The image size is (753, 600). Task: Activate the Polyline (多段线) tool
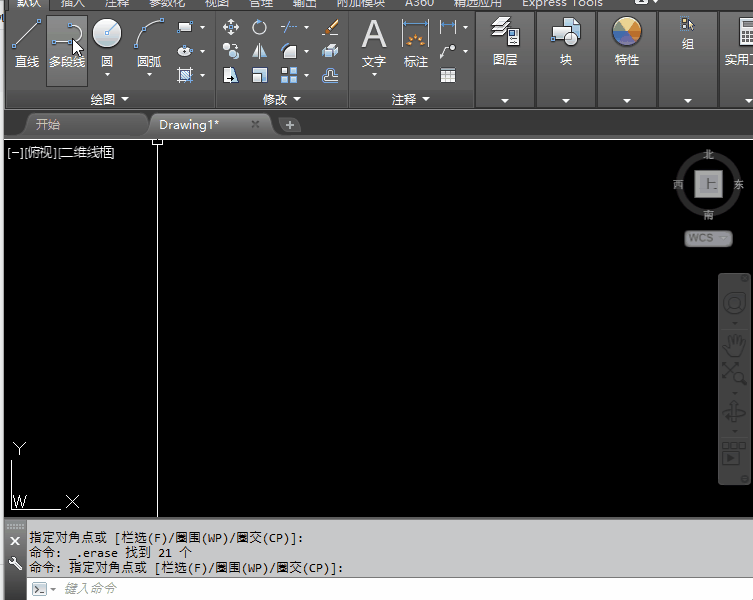67,44
